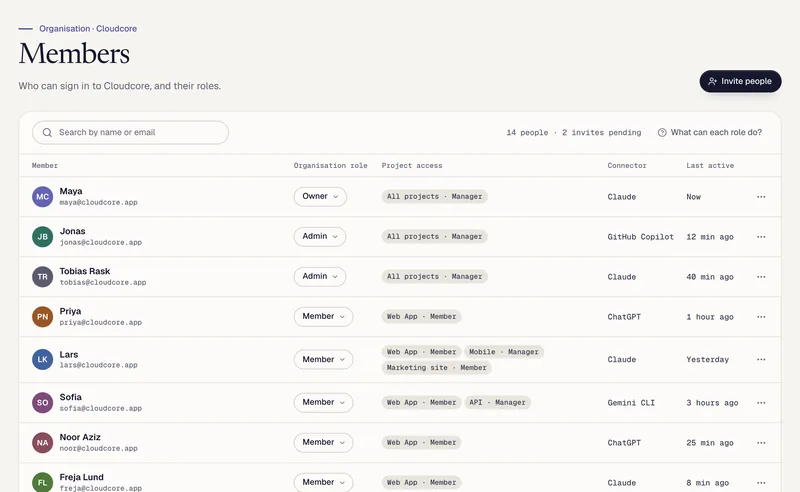Click the SO avatar for Sofia
This screenshot has width=800, height=492.
coord(42,403)
